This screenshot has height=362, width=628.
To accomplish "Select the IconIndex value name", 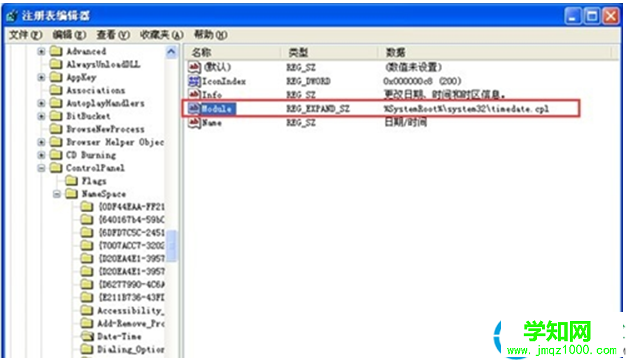I will pos(224,81).
